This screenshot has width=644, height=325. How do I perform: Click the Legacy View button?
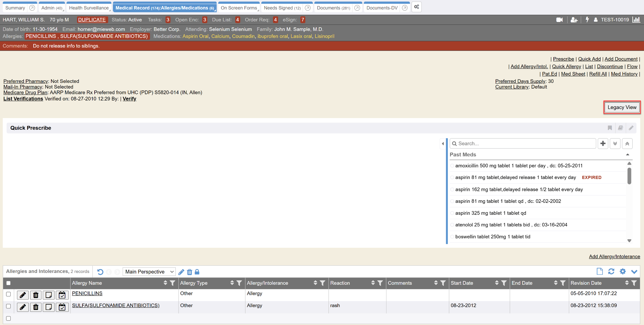click(622, 107)
